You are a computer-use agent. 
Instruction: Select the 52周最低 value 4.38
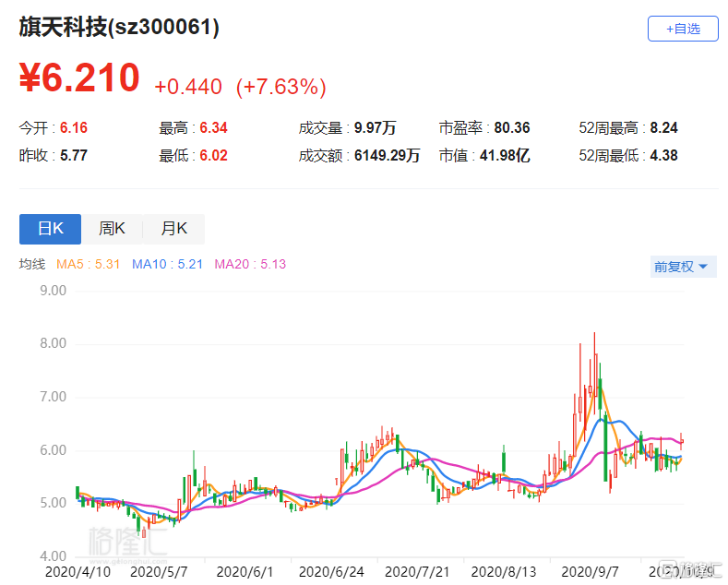(664, 156)
